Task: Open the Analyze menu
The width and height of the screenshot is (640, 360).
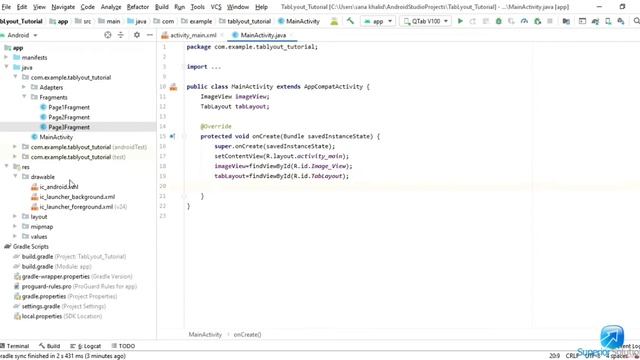Action: coord(111,7)
